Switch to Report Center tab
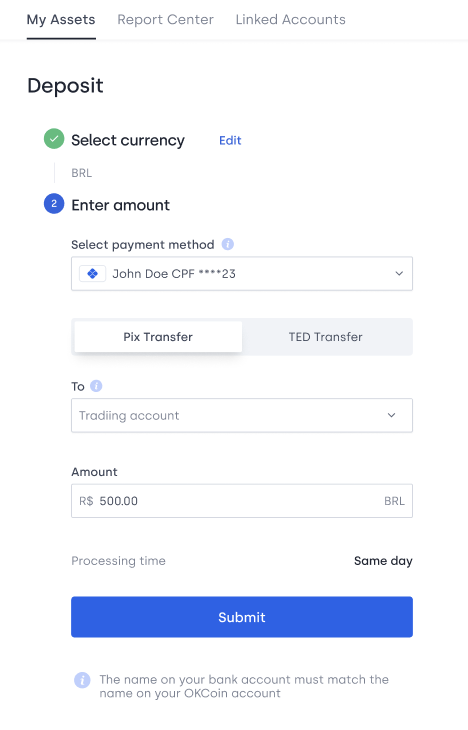 tap(165, 20)
